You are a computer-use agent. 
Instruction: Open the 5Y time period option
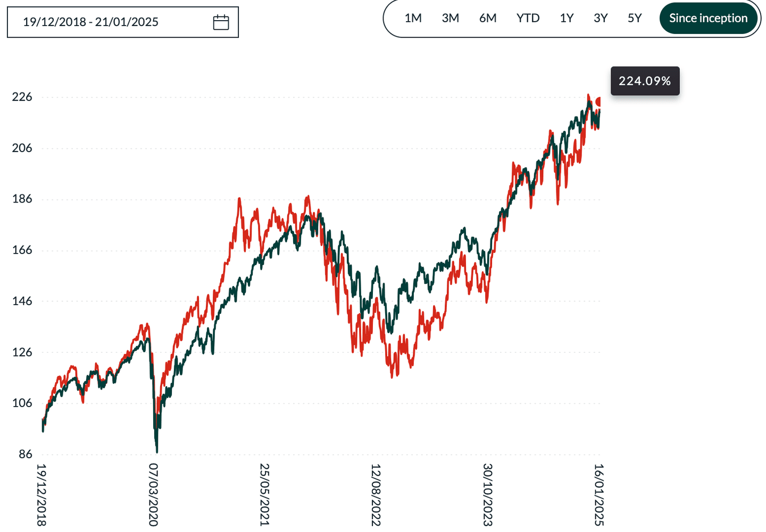click(634, 18)
